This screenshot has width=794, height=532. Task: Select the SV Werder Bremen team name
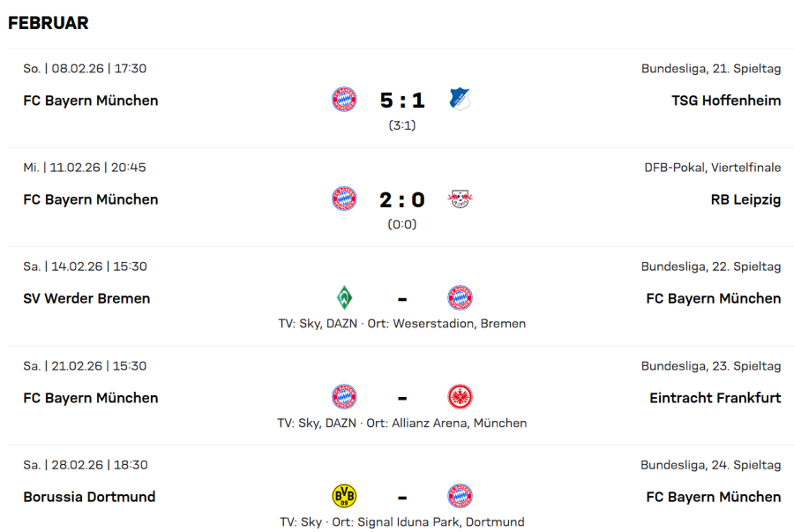coord(86,298)
